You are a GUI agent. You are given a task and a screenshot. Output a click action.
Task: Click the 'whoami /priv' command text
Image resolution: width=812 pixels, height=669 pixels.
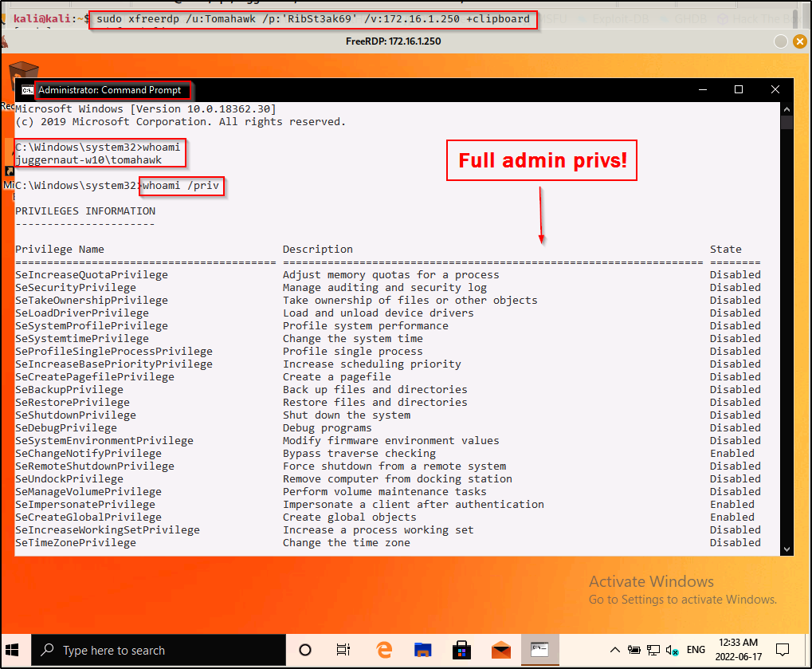coord(181,186)
